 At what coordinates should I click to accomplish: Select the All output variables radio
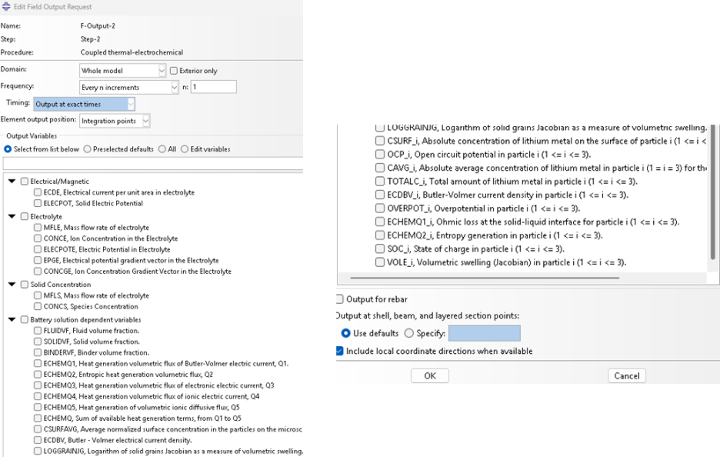pyautogui.click(x=162, y=149)
